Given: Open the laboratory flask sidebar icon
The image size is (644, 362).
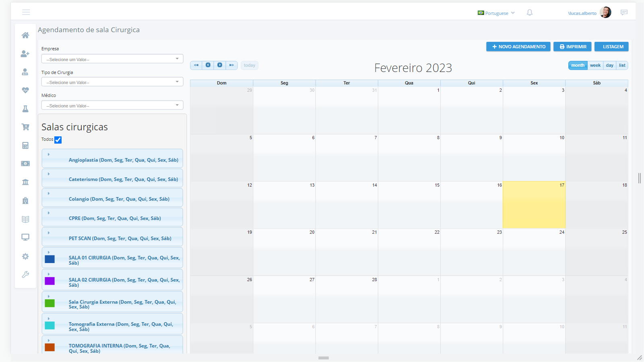Looking at the screenshot, I should [x=25, y=109].
